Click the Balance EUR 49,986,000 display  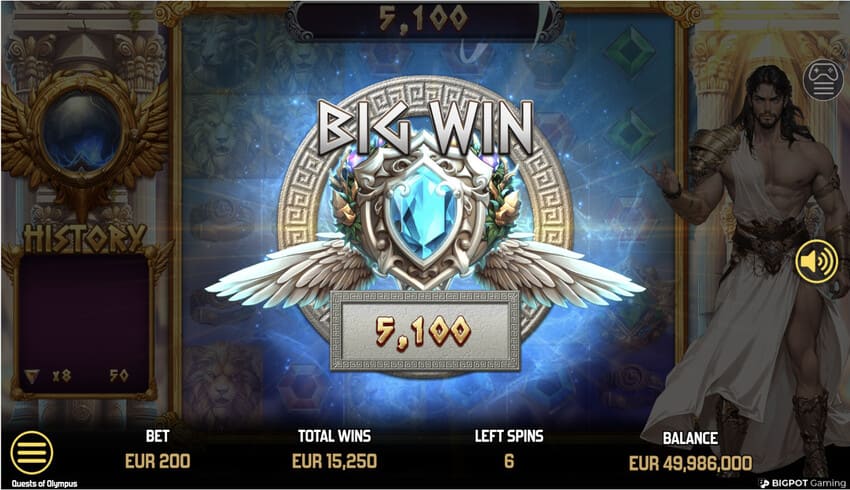click(691, 463)
